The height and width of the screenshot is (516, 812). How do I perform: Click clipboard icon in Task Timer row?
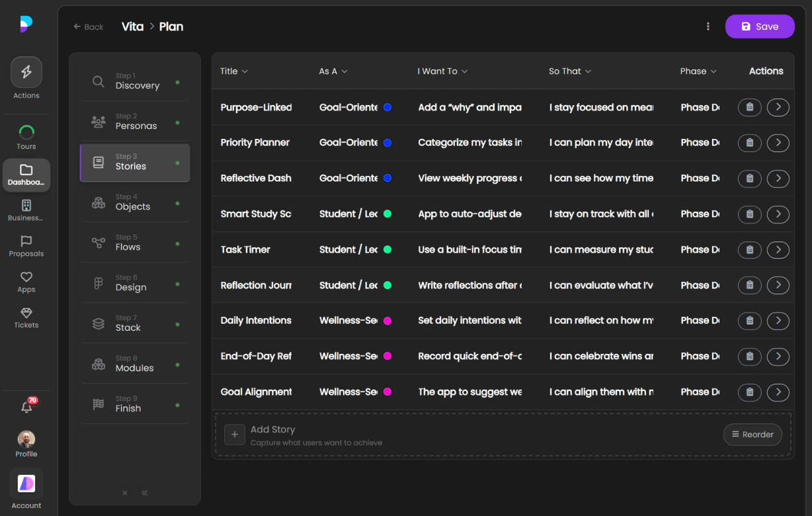749,249
